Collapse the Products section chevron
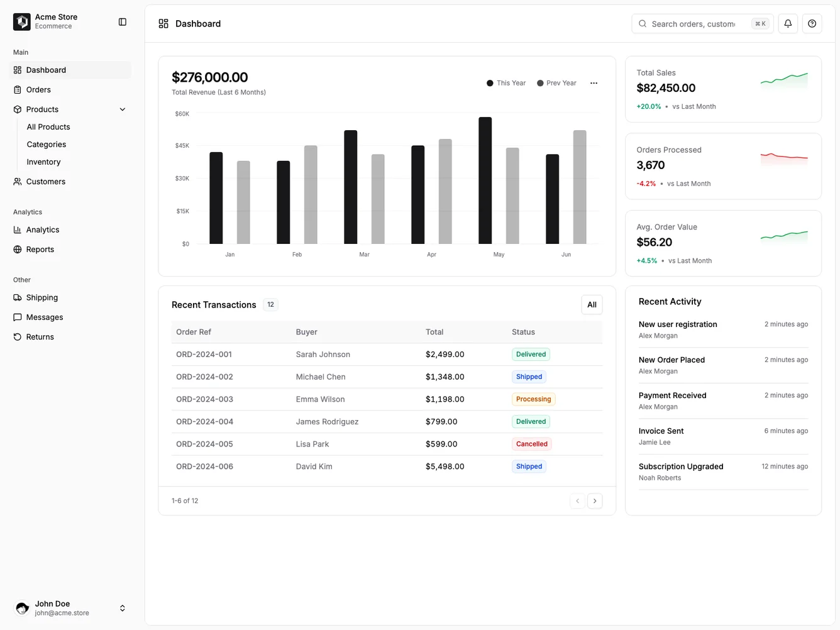The image size is (840, 630). click(x=122, y=109)
